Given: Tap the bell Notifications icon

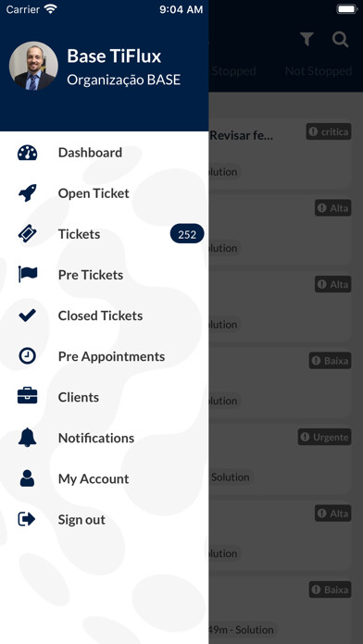Looking at the screenshot, I should point(27,438).
